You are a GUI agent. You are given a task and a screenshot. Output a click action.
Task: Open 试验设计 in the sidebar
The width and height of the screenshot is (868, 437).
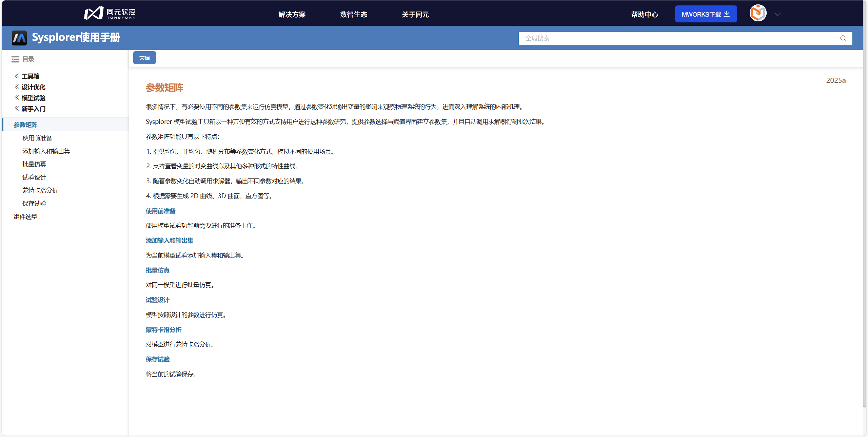(x=34, y=177)
